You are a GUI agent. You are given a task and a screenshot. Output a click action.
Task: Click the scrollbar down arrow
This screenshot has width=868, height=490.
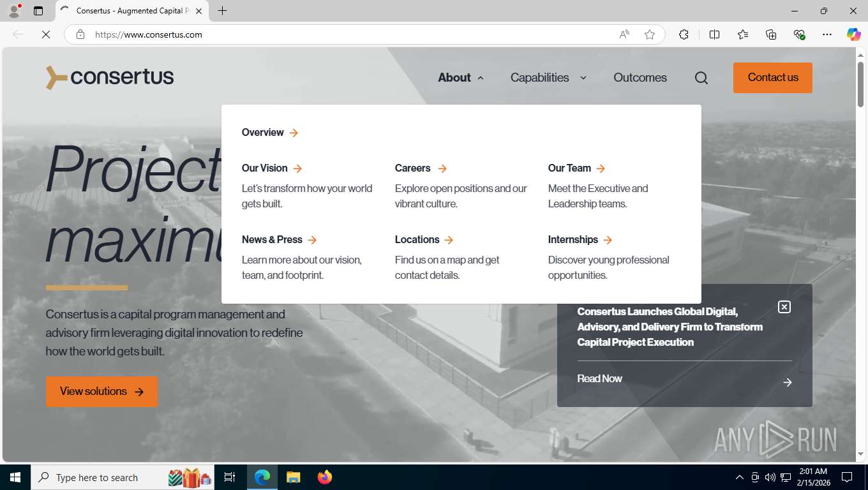pyautogui.click(x=860, y=454)
